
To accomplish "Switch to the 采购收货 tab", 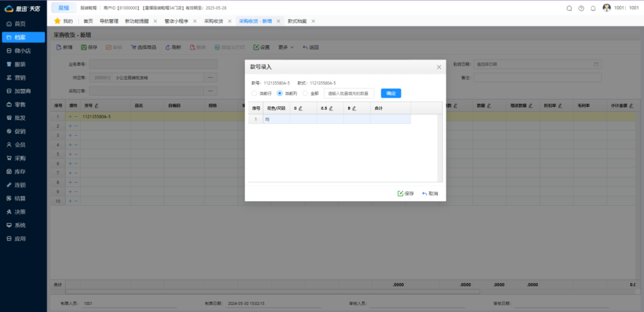I will [213, 21].
